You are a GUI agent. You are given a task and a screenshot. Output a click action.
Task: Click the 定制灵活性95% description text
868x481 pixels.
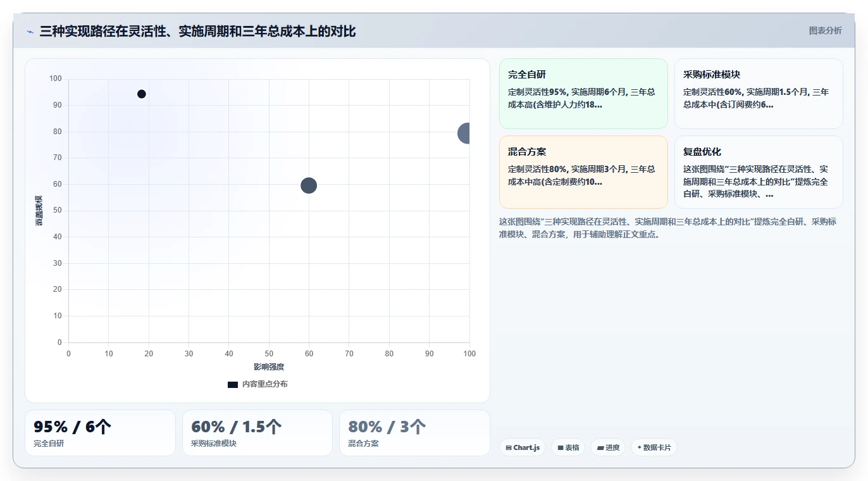pos(582,98)
